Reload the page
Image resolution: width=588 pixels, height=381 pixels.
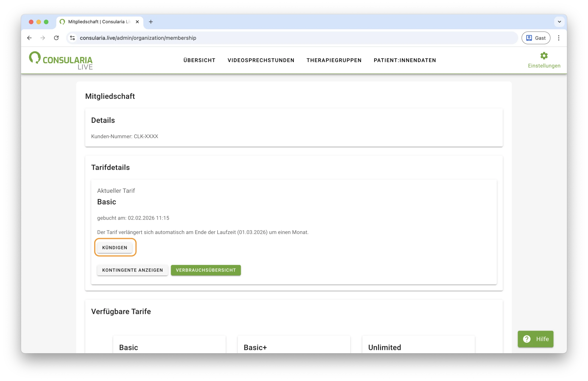[x=56, y=38]
